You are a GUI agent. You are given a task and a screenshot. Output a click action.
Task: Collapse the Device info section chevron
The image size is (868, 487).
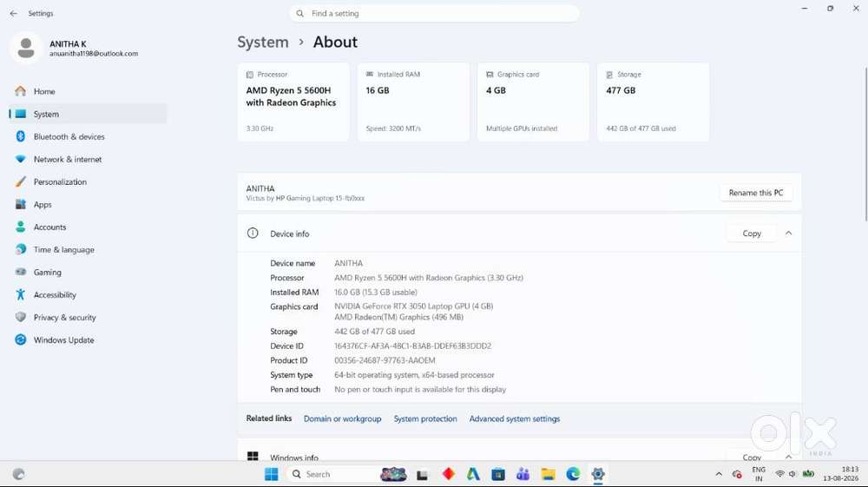pos(788,234)
